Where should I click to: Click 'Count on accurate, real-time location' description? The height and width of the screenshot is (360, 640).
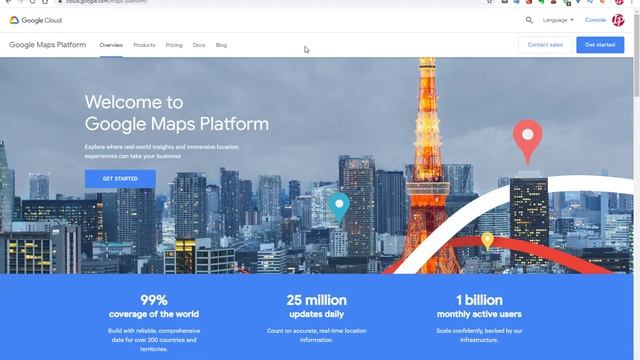316,335
